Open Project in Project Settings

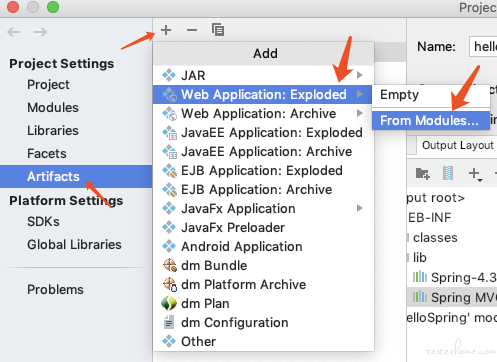(48, 85)
